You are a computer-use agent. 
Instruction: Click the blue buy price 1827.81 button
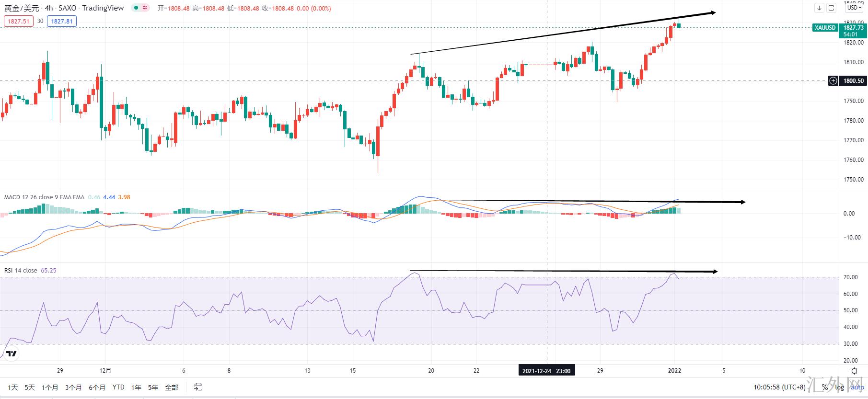pyautogui.click(x=62, y=21)
